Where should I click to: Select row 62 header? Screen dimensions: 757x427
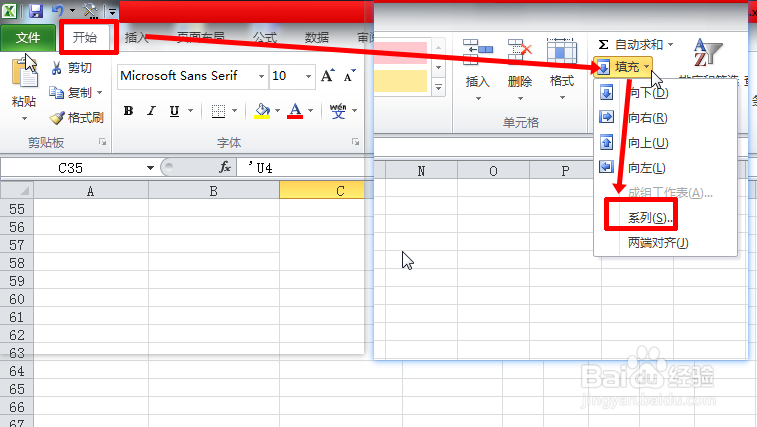tap(17, 335)
